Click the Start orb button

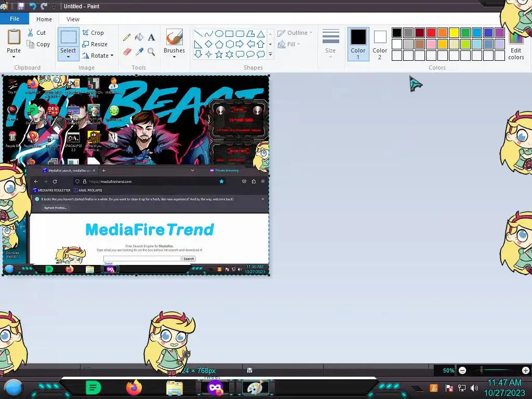click(12, 388)
